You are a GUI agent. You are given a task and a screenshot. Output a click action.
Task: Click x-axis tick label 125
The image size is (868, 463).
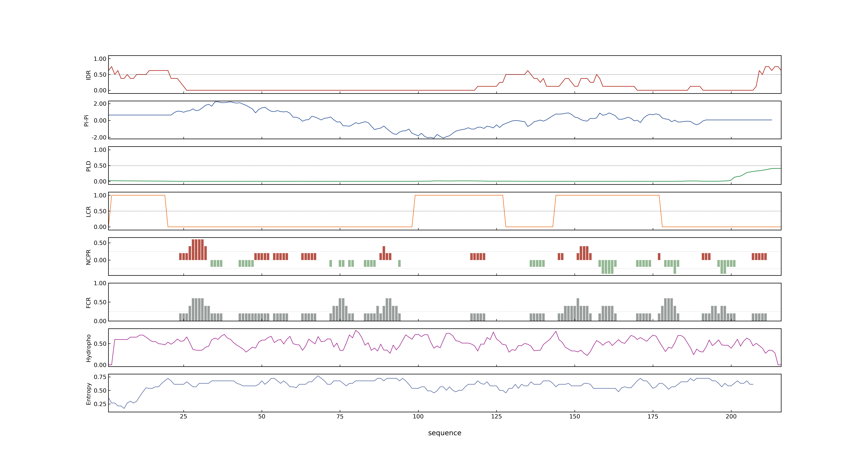(x=496, y=416)
